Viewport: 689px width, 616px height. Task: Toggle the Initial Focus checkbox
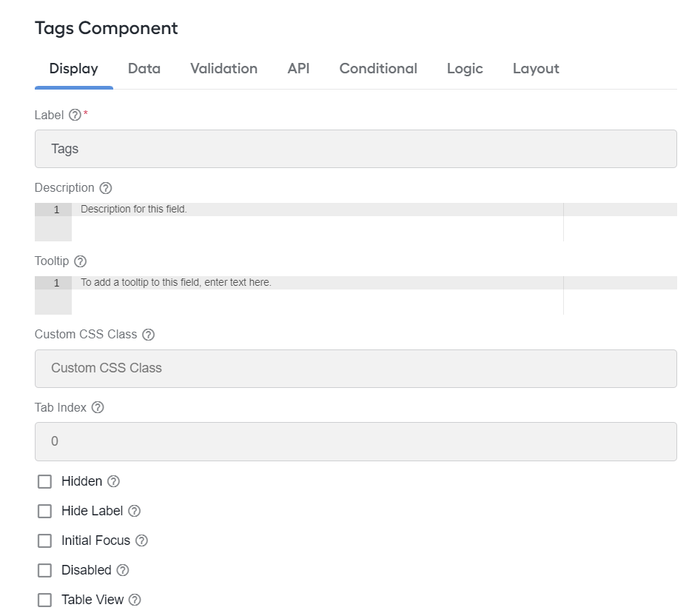pos(44,540)
